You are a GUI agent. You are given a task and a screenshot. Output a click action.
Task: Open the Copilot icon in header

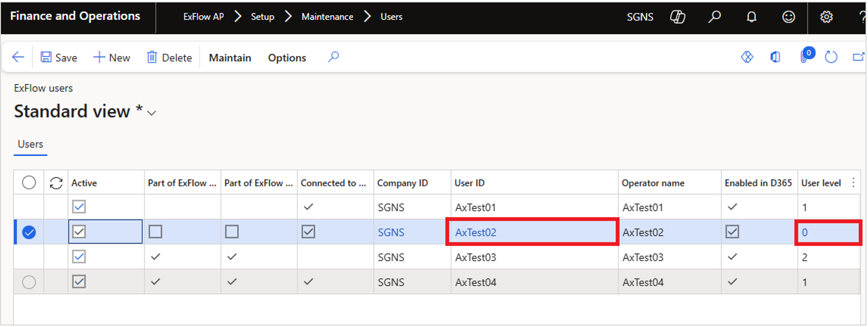677,17
